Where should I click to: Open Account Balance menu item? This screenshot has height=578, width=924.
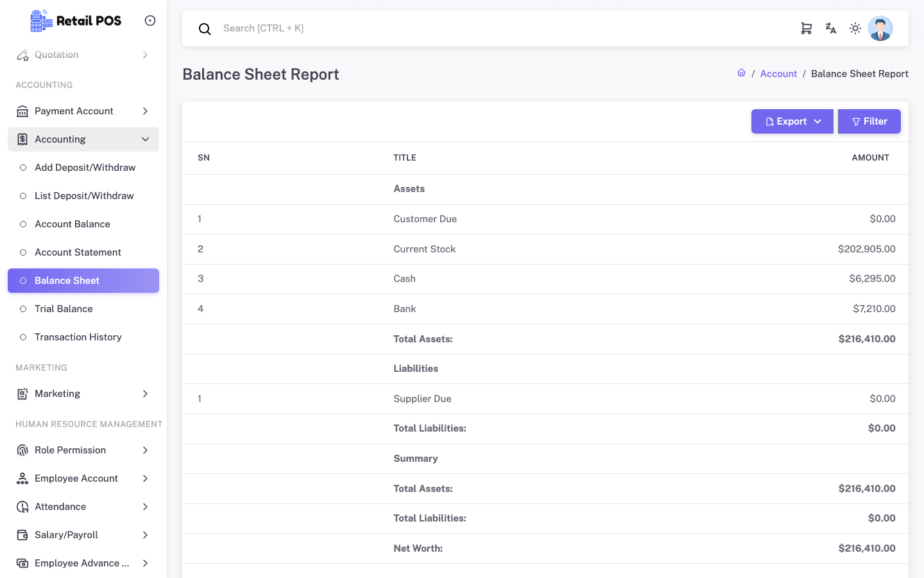[x=83, y=224]
